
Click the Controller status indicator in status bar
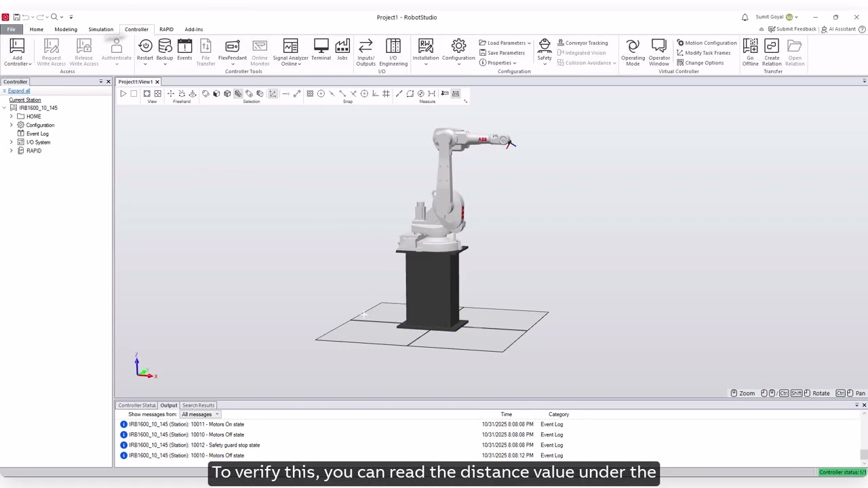(842, 472)
